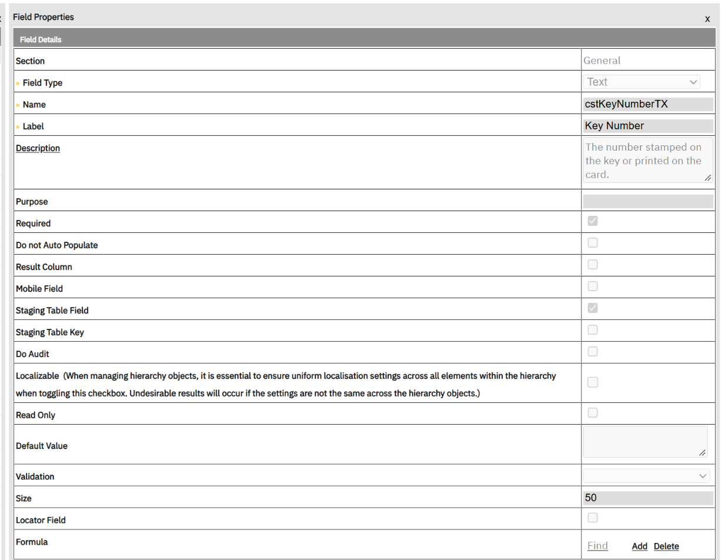Screen dimensions: 728x560
Task: Click the Formula Delete link
Action: pos(666,546)
